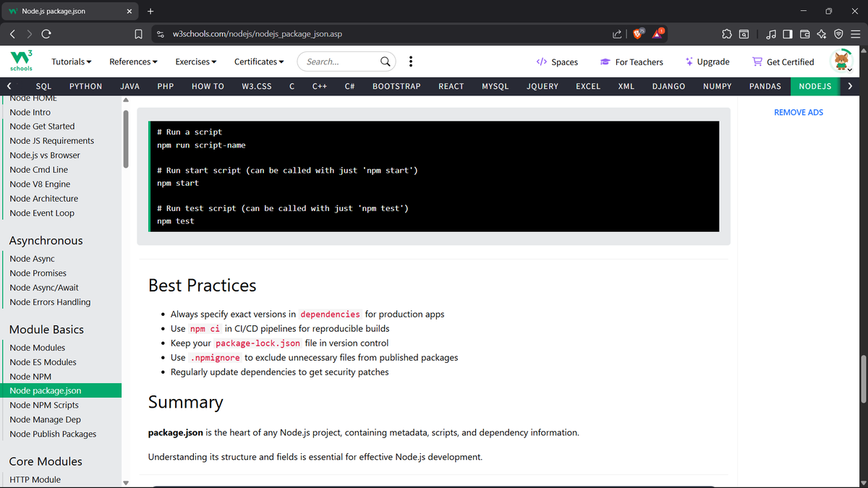Expand the Certificates dropdown
This screenshot has height=488, width=868.
(259, 61)
